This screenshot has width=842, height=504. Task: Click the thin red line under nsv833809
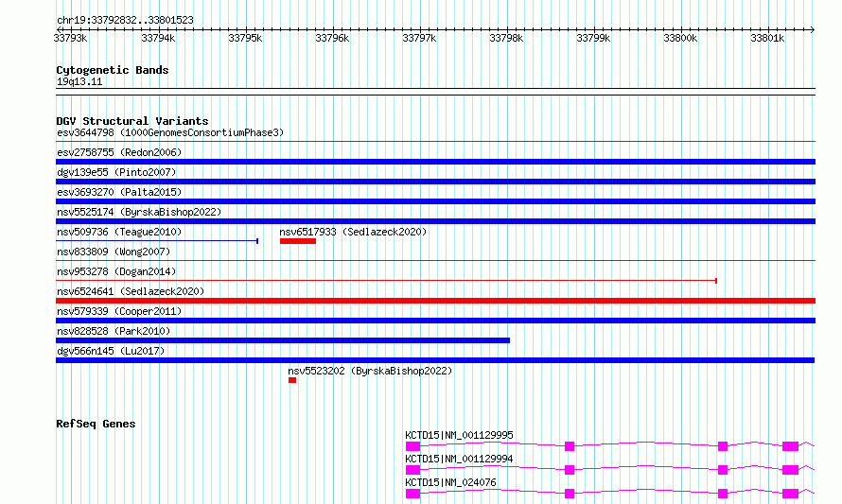[x=435, y=261]
